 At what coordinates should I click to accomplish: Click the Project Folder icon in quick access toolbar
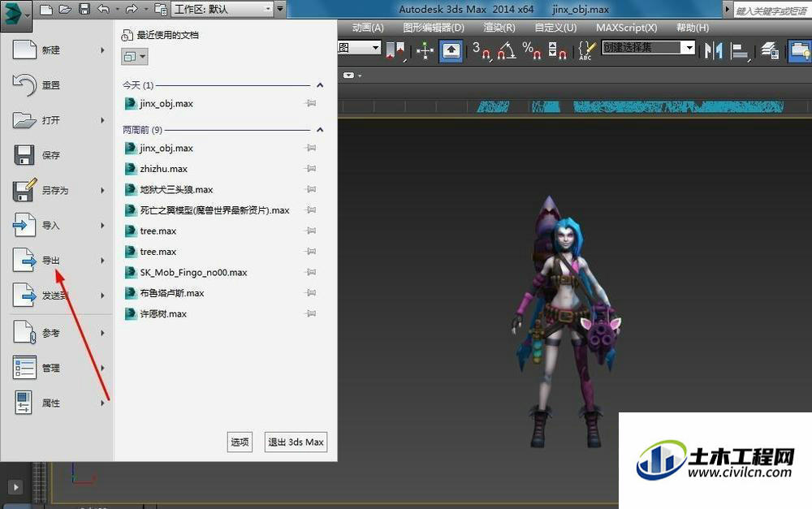click(x=161, y=9)
